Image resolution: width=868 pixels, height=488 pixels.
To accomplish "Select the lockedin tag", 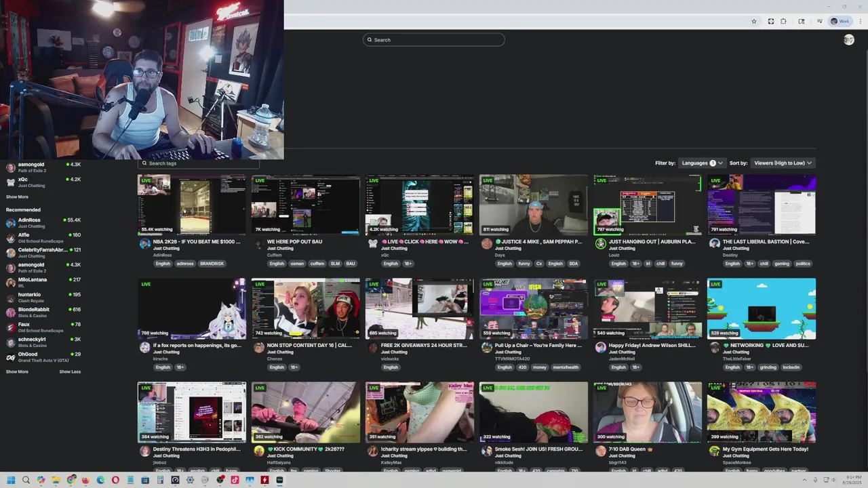I will coord(791,367).
